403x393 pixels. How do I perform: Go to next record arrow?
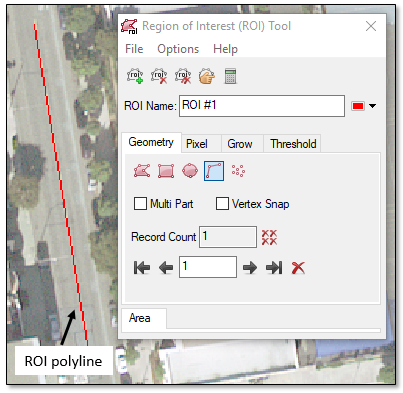click(x=250, y=267)
